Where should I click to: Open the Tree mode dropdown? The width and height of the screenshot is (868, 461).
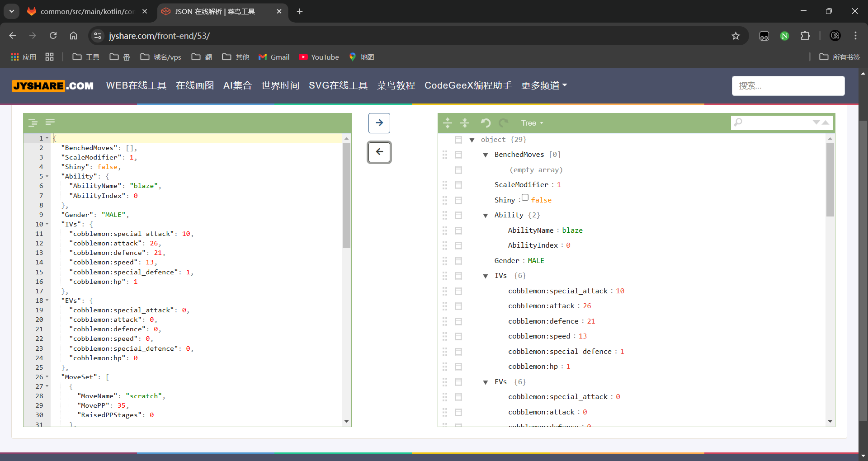532,123
